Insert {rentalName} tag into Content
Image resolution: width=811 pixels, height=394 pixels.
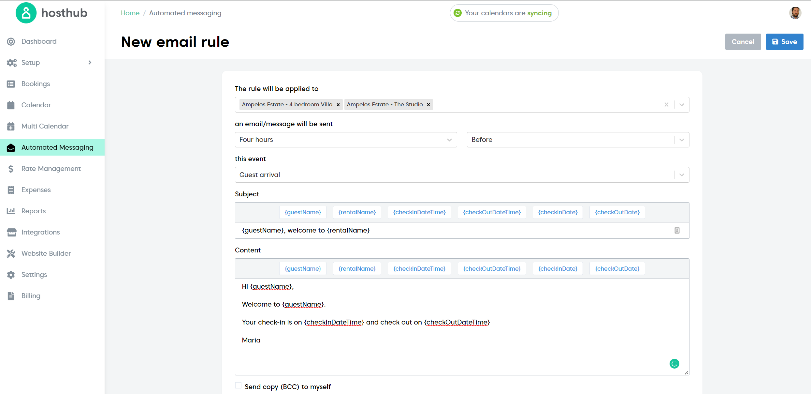(357, 268)
